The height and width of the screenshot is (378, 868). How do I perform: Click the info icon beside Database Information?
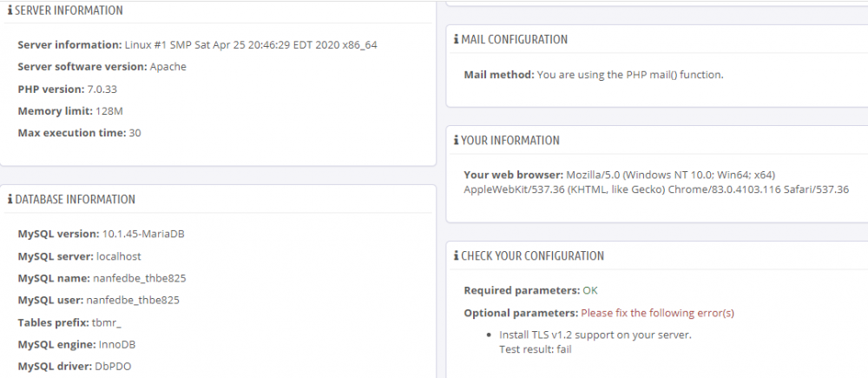10,200
